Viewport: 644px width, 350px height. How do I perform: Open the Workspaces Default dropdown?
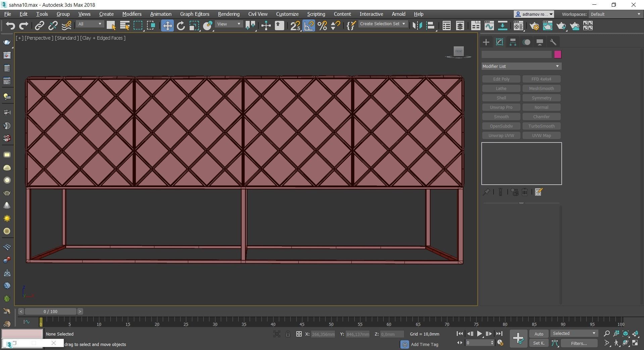[615, 14]
